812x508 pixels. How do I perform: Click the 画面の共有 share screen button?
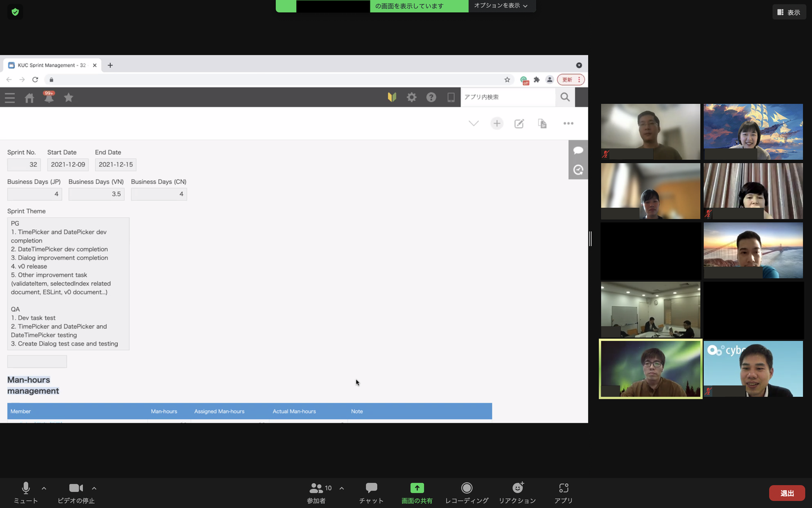coord(417,493)
